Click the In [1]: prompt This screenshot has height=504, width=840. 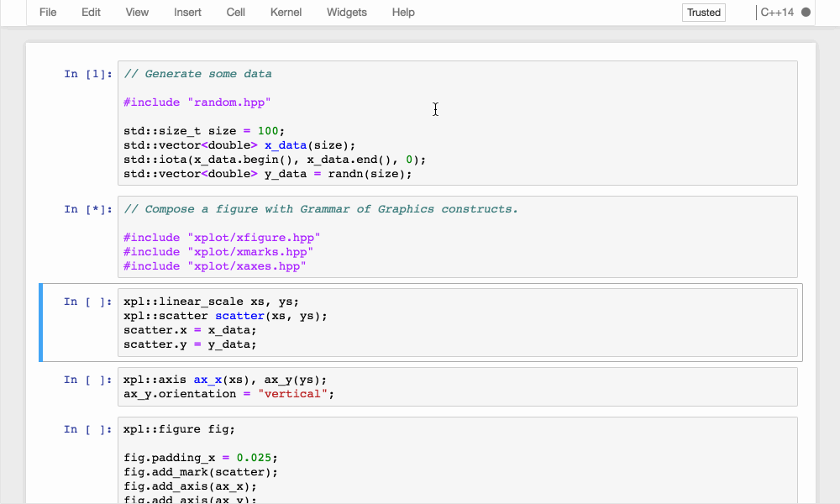[x=88, y=74]
